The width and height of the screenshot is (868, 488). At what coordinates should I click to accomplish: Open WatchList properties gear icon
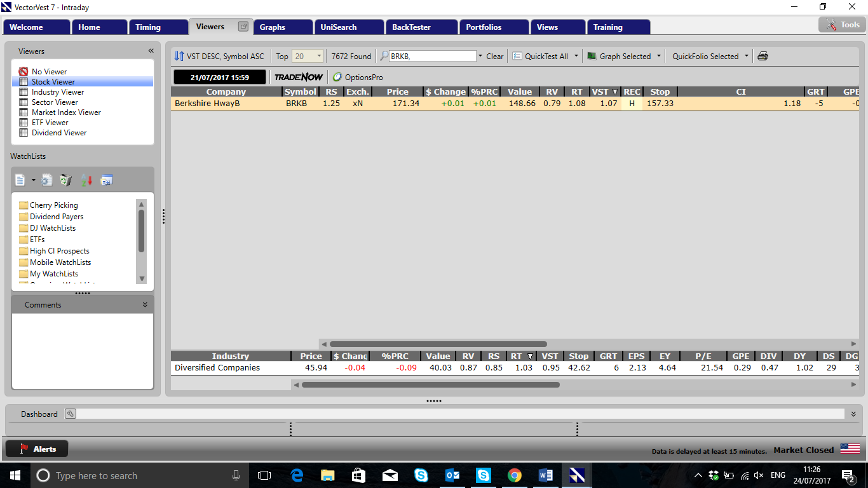[47, 180]
